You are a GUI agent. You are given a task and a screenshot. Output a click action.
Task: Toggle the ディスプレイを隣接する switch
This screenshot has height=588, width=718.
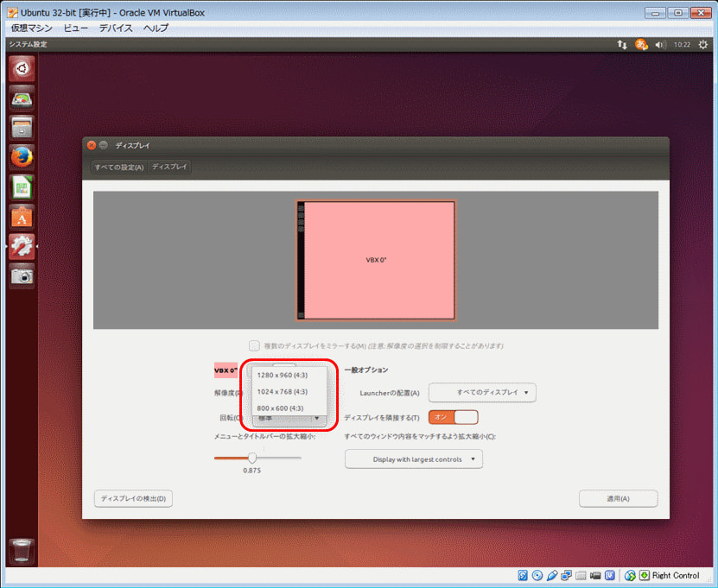[x=454, y=417]
